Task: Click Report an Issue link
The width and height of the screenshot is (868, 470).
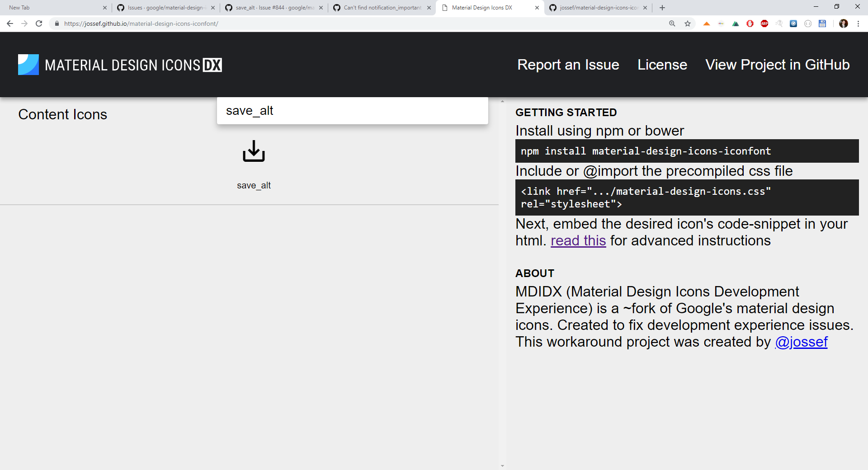Action: pyautogui.click(x=568, y=65)
